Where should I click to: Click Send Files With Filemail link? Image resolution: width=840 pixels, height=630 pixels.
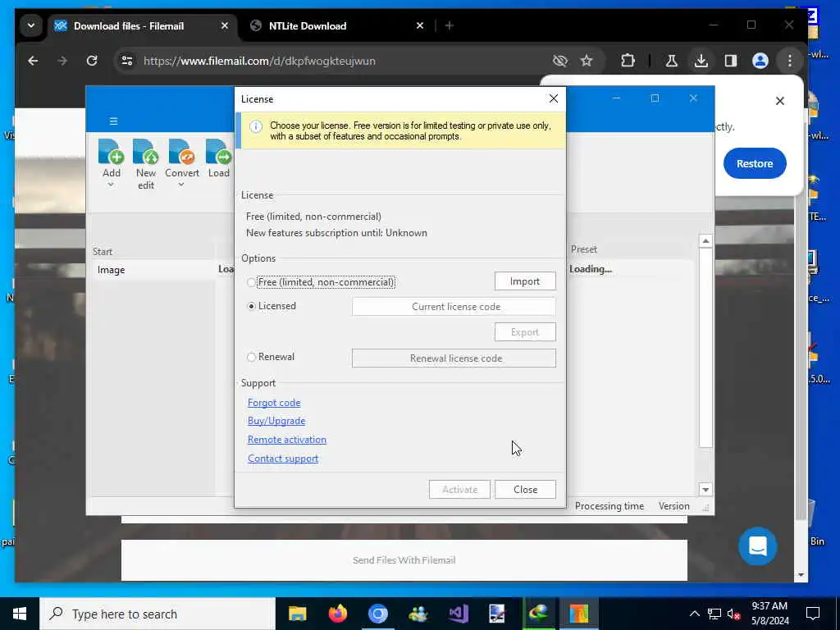(x=404, y=559)
